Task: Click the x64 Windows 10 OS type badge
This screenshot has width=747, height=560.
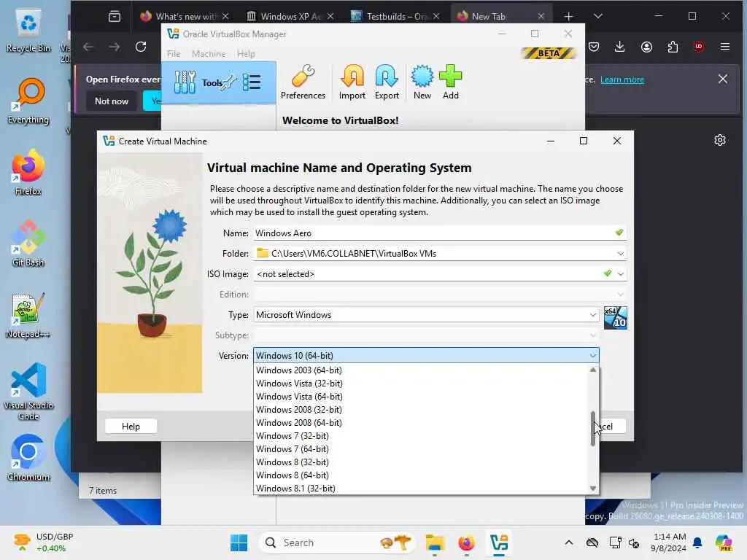Action: coord(615,318)
